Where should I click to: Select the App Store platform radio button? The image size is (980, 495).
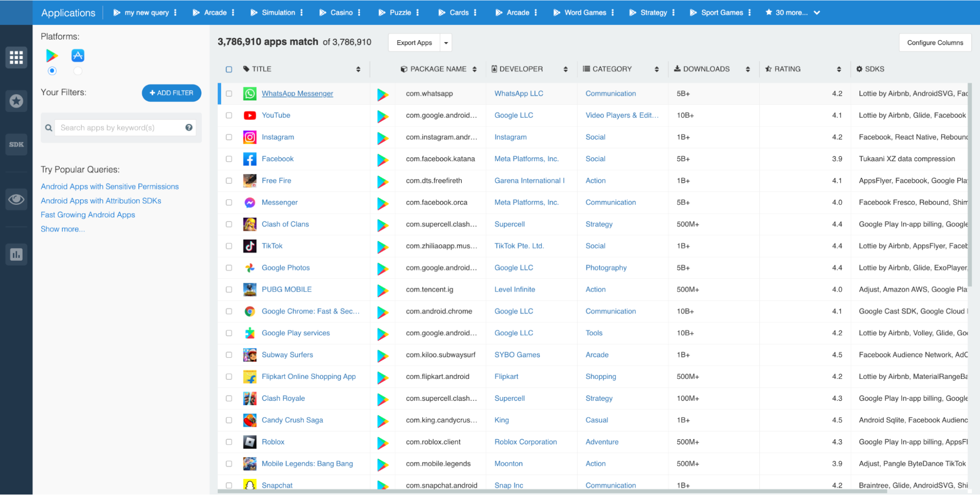(77, 71)
